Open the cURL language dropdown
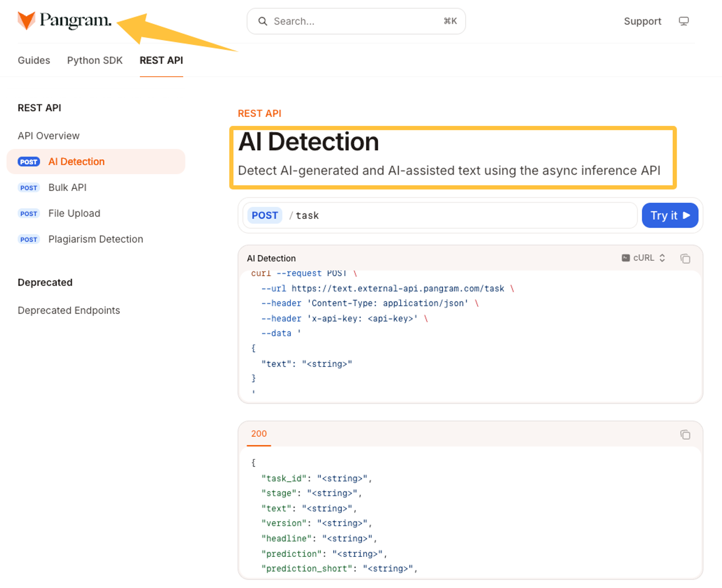Viewport: 722px width, 588px height. point(643,258)
